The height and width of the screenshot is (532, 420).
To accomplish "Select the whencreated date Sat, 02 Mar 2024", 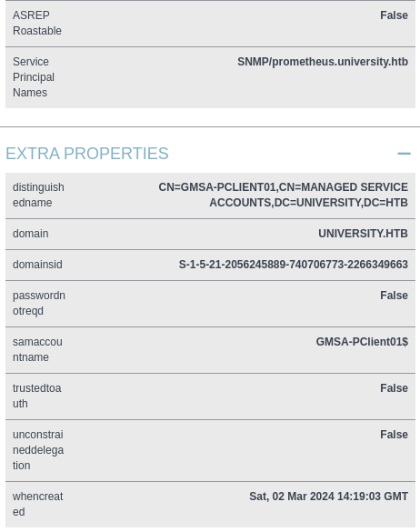I will [x=328, y=497].
